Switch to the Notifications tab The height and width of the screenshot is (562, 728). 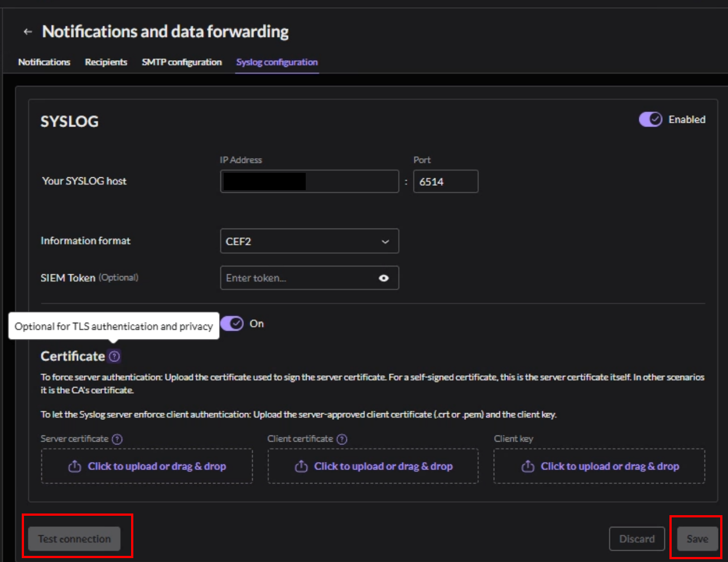(44, 62)
